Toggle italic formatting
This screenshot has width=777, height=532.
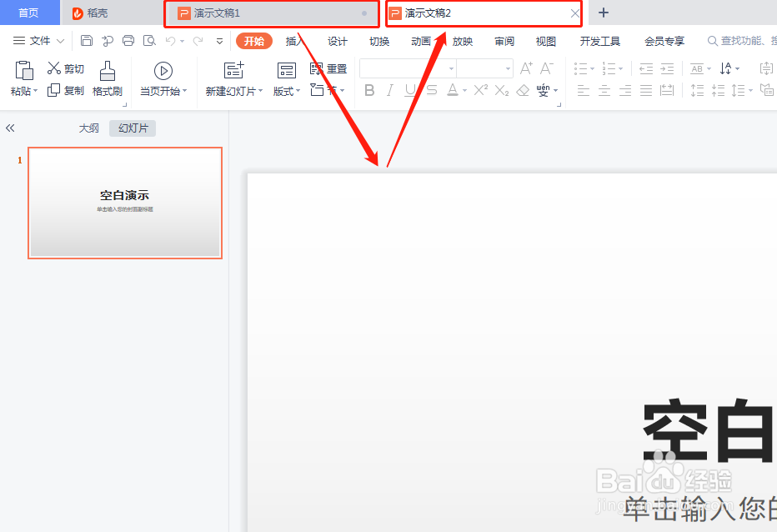tap(390, 91)
